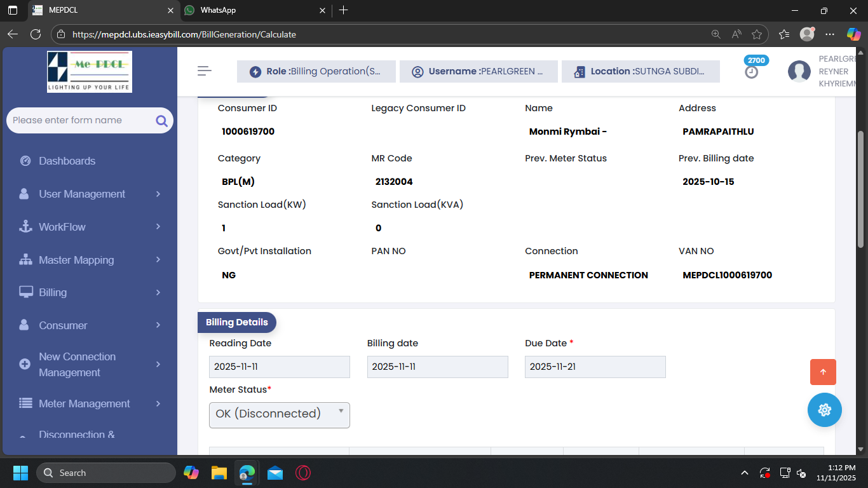Open the Meter Status dropdown
This screenshot has height=488, width=868.
(279, 414)
